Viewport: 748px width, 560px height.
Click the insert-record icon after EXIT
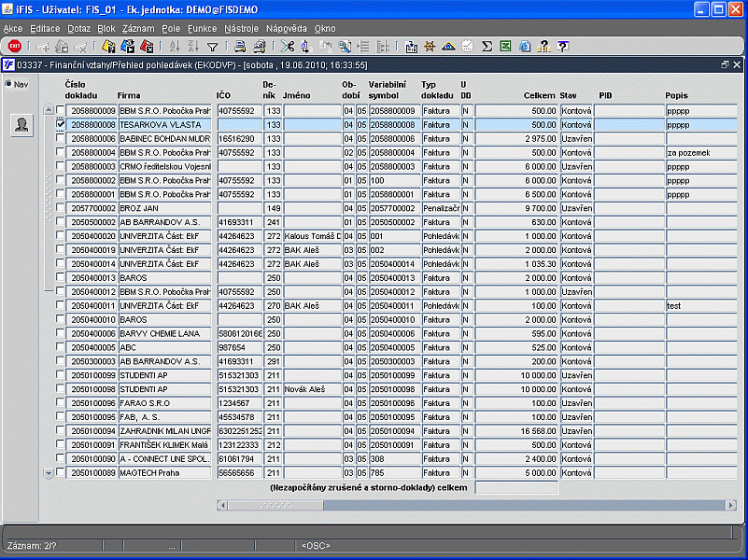[42, 47]
